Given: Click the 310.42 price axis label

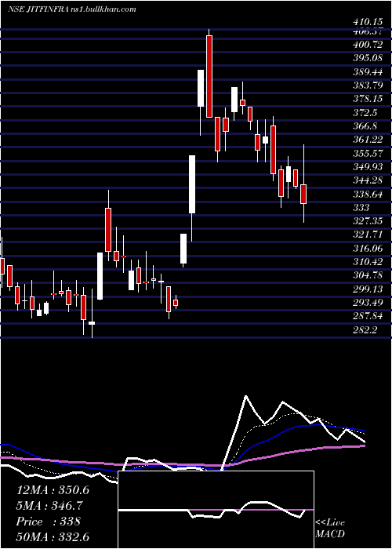Looking at the screenshot, I should coord(368,262).
